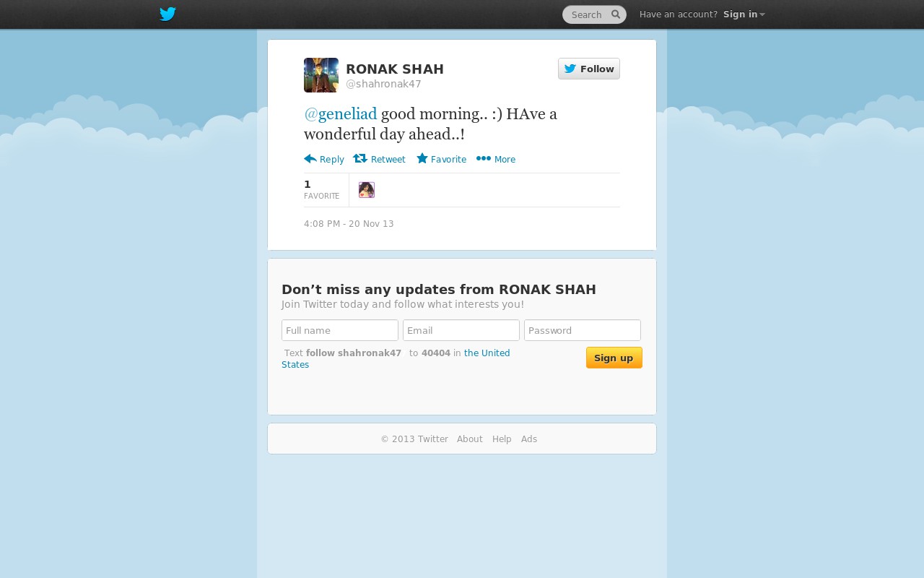Click the Twitter bird logo in top bar
This screenshot has width=924, height=578.
click(x=167, y=14)
